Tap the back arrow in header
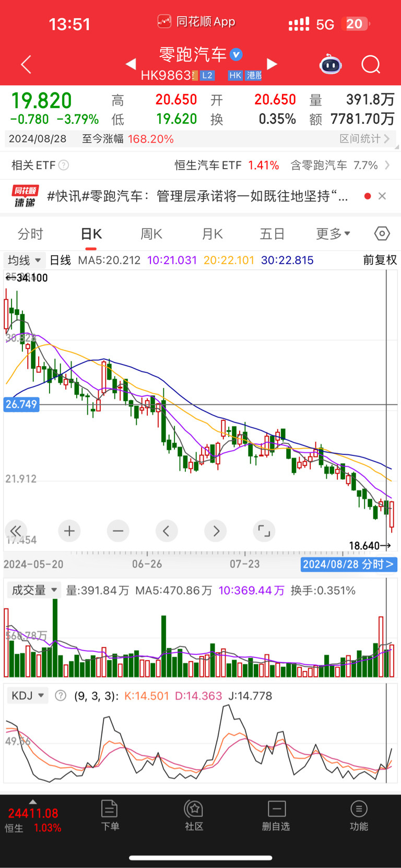The image size is (401, 868). [26, 64]
